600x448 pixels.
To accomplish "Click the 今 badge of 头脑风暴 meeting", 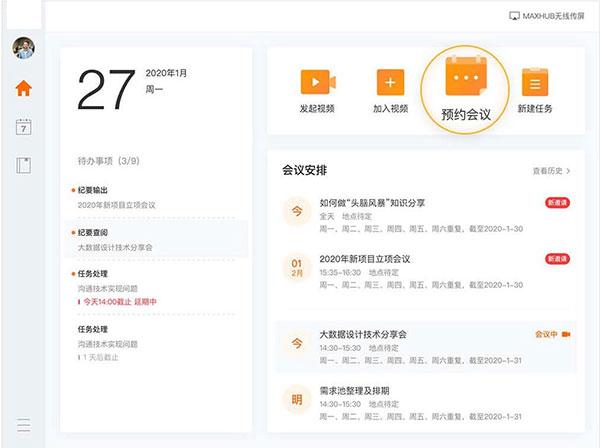I will pos(297,211).
